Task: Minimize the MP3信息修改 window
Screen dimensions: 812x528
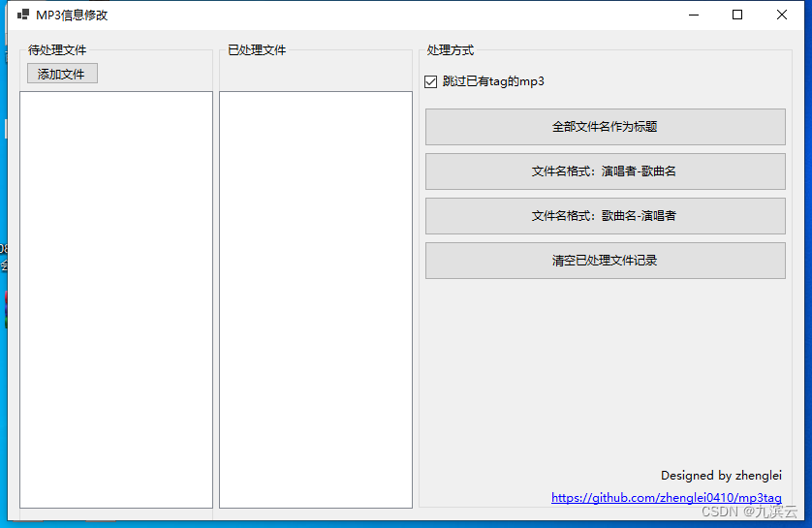Action: (694, 15)
